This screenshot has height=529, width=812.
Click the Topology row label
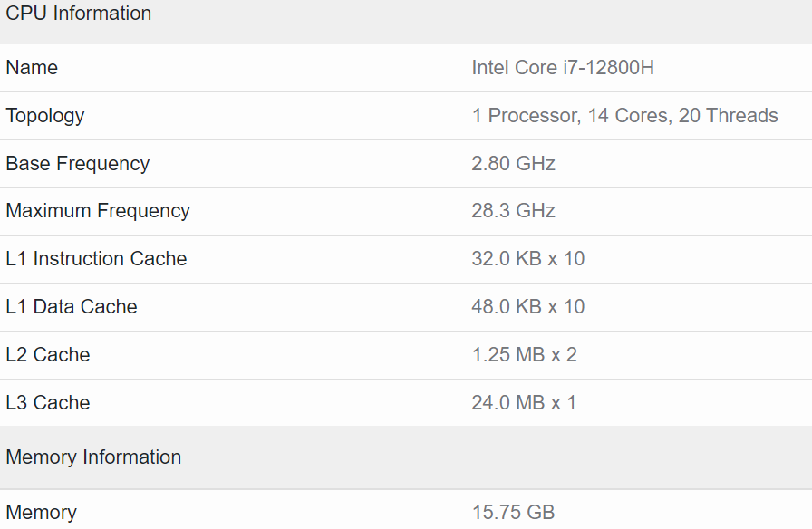coord(45,116)
